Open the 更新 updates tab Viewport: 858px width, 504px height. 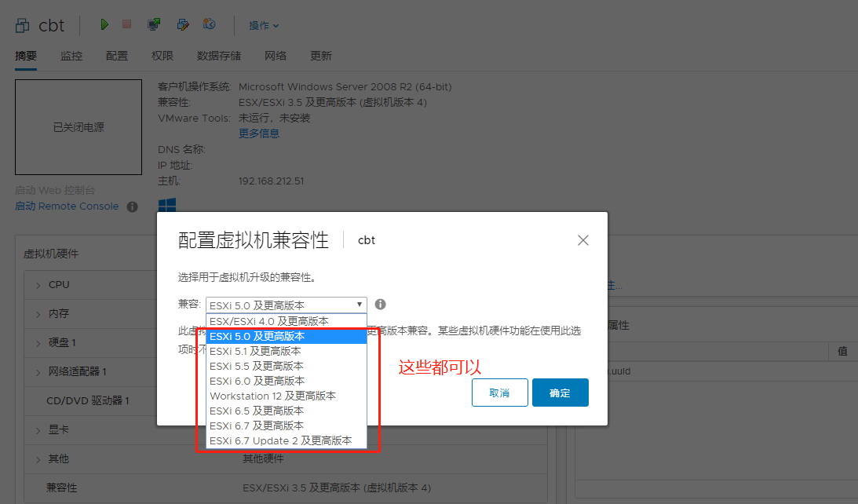pyautogui.click(x=320, y=56)
